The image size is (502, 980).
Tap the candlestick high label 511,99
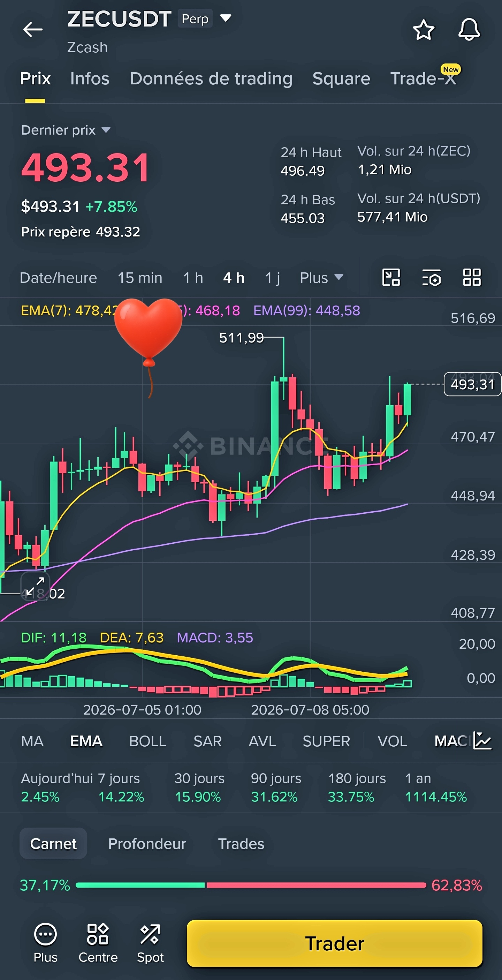pos(242,338)
